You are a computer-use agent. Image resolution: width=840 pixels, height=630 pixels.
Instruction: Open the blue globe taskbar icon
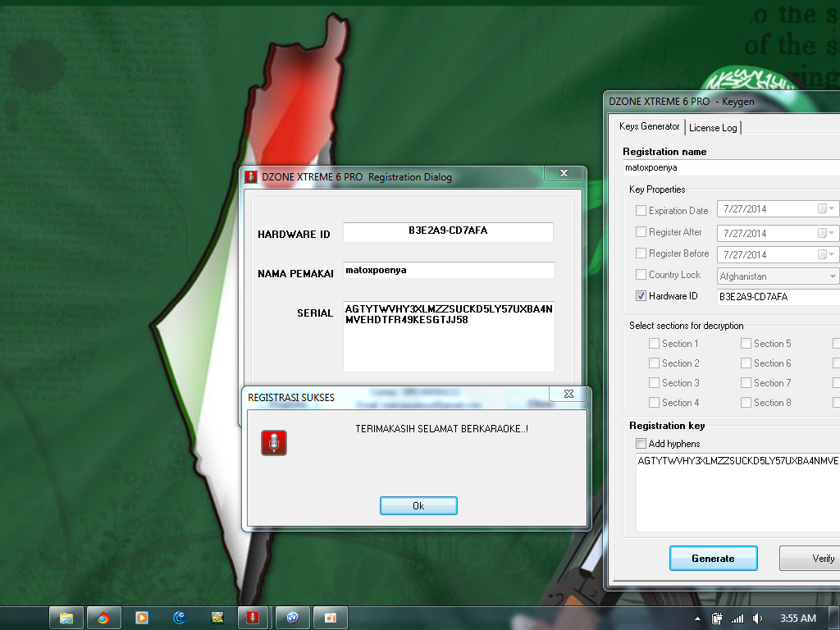point(293,619)
